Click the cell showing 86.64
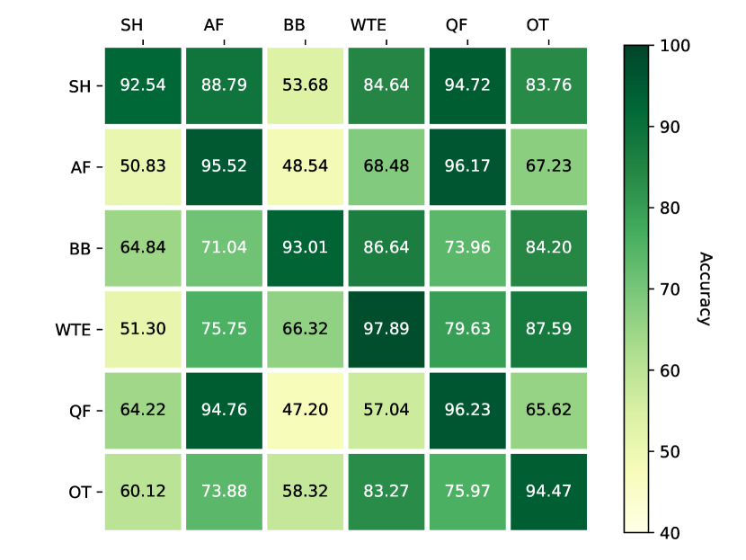The image size is (746, 560). pos(386,248)
